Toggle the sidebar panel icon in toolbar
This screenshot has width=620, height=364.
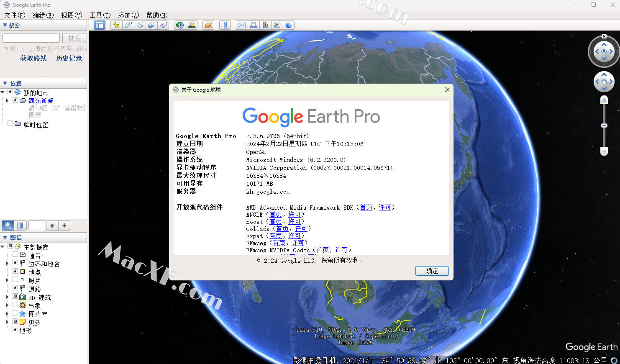point(99,25)
